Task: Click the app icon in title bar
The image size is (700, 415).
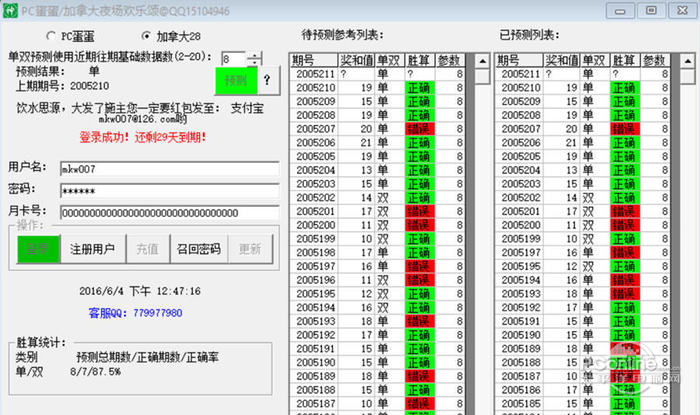Action: [x=10, y=10]
